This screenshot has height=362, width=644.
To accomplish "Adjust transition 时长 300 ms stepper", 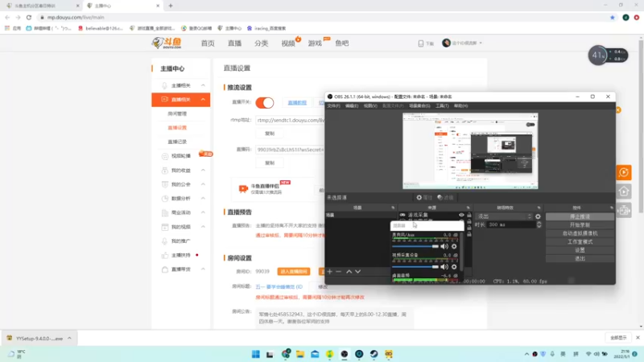I will [x=539, y=225].
